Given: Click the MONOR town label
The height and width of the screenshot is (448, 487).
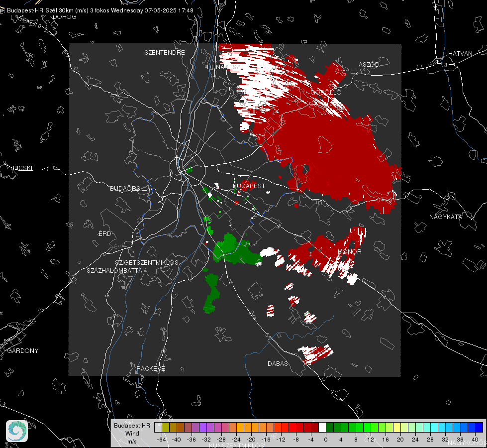Looking at the screenshot, I should 349,251.
